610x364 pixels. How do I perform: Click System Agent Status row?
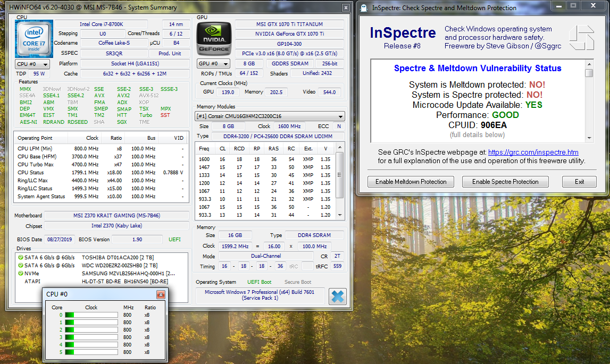coord(101,197)
